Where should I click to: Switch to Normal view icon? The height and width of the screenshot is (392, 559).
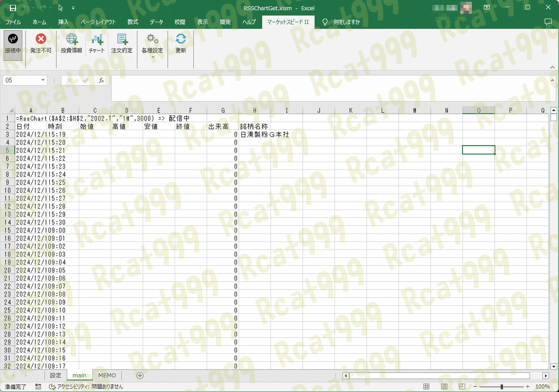[x=426, y=387]
